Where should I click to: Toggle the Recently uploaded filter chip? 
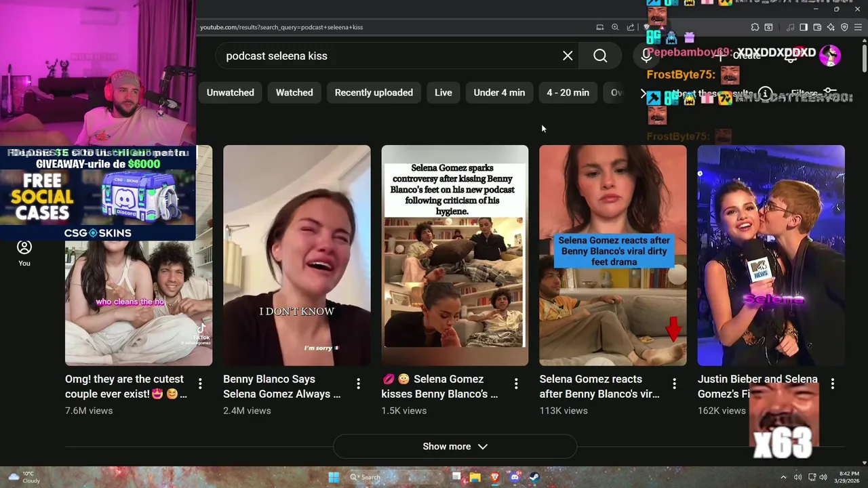(374, 92)
